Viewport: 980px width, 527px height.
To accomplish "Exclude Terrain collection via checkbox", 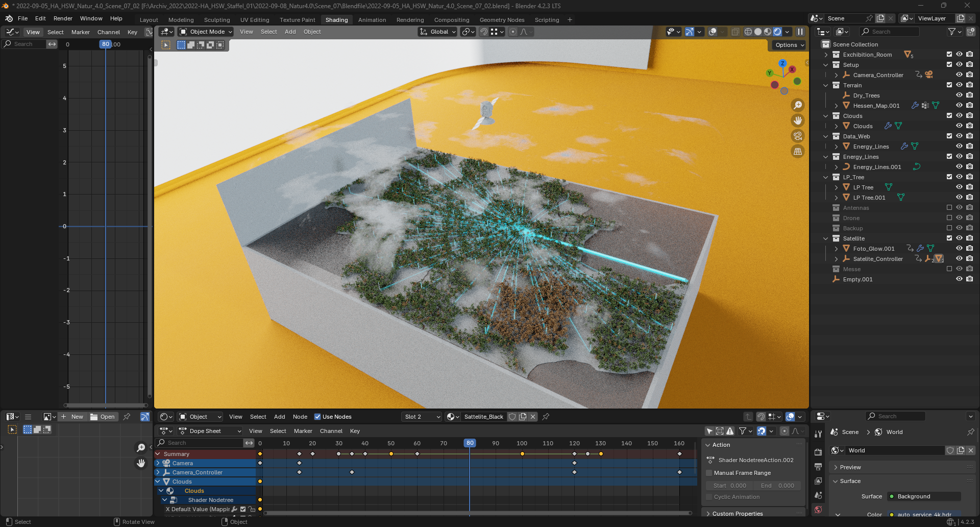I will [x=949, y=85].
